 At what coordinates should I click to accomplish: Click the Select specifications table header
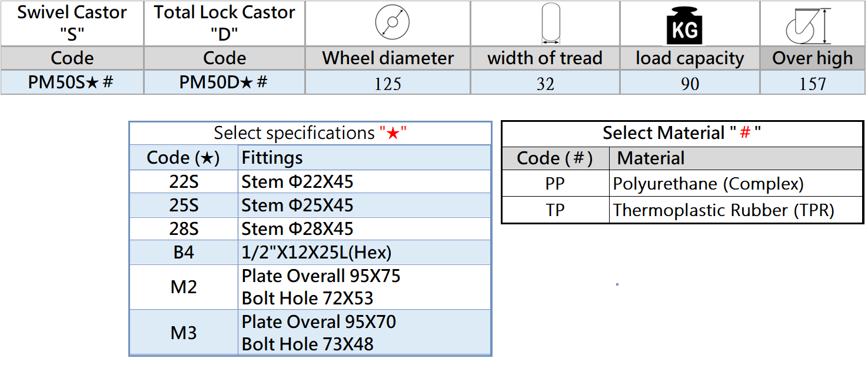[x=310, y=133]
